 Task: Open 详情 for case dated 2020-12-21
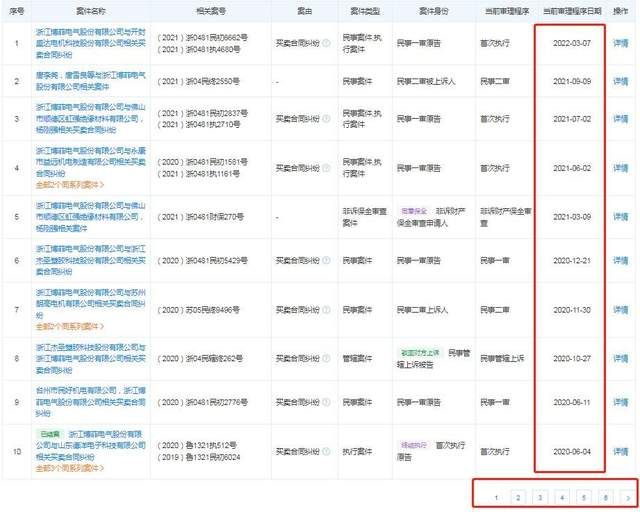621,260
